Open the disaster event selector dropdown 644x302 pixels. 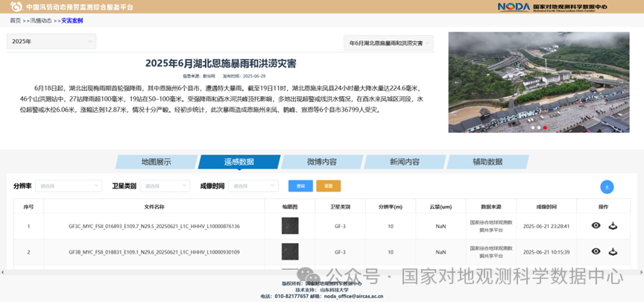point(388,43)
